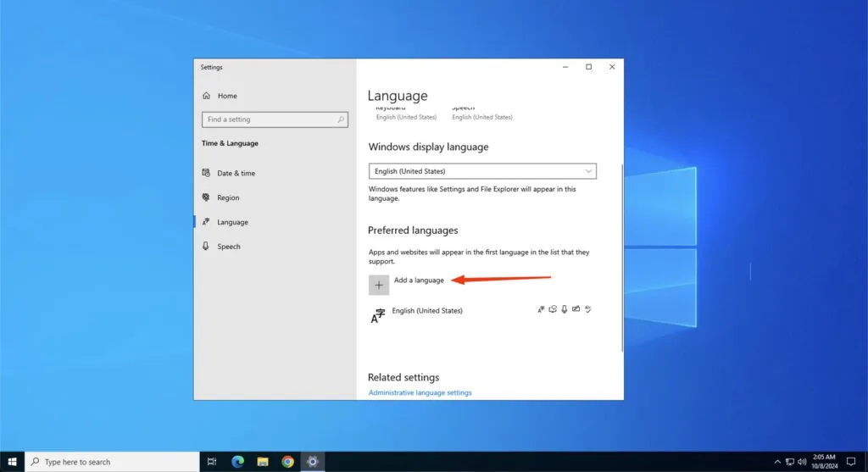Image resolution: width=868 pixels, height=472 pixels.
Task: Open the Home page in Settings
Action: [227, 96]
